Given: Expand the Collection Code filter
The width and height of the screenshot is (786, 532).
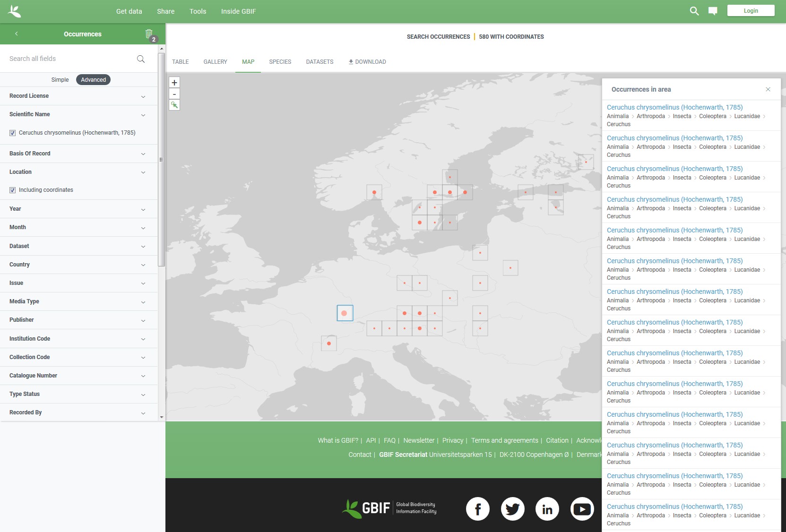Looking at the screenshot, I should (x=78, y=357).
